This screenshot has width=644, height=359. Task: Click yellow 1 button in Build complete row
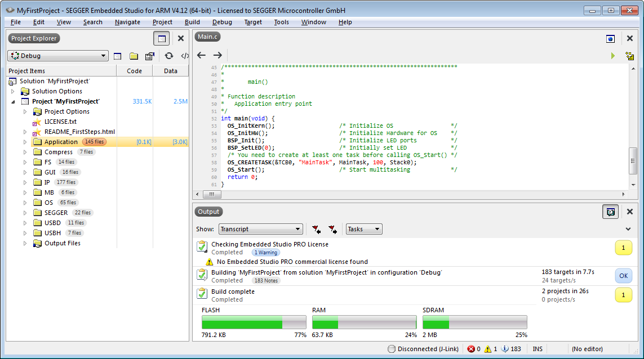624,295
